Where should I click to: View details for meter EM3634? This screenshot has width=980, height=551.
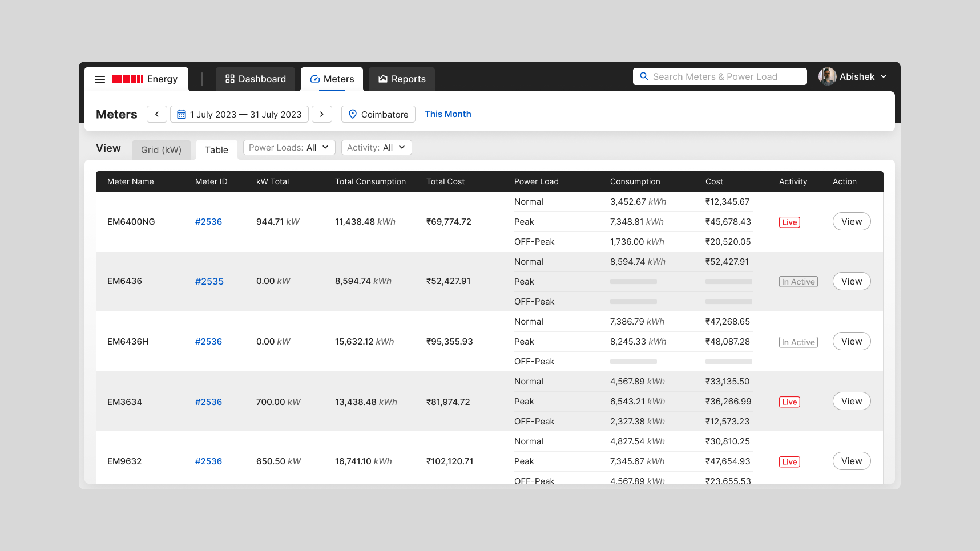[x=851, y=401]
